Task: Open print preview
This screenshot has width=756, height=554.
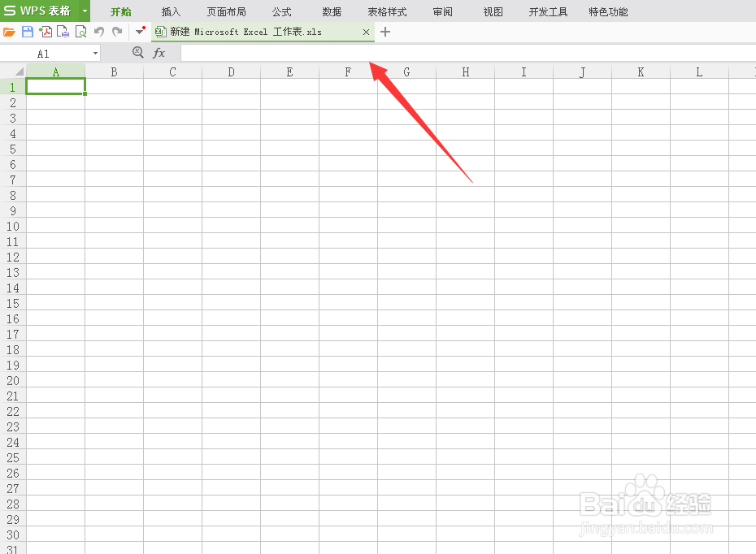Action: point(81,31)
